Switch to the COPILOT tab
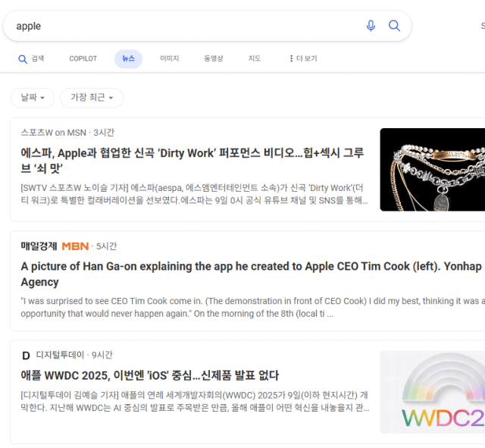The image size is (485, 448). tap(83, 58)
